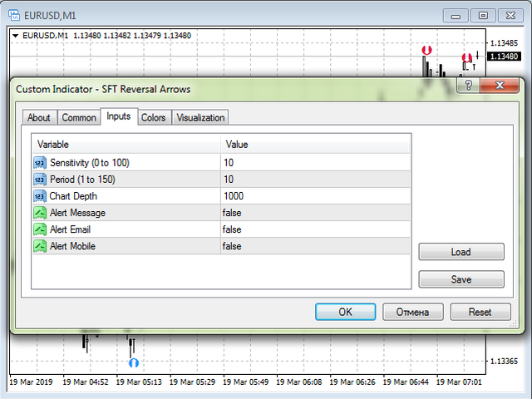Screen dimensions: 532x399
Task: Click the 1.13365 price scale label
Action: pos(505,362)
